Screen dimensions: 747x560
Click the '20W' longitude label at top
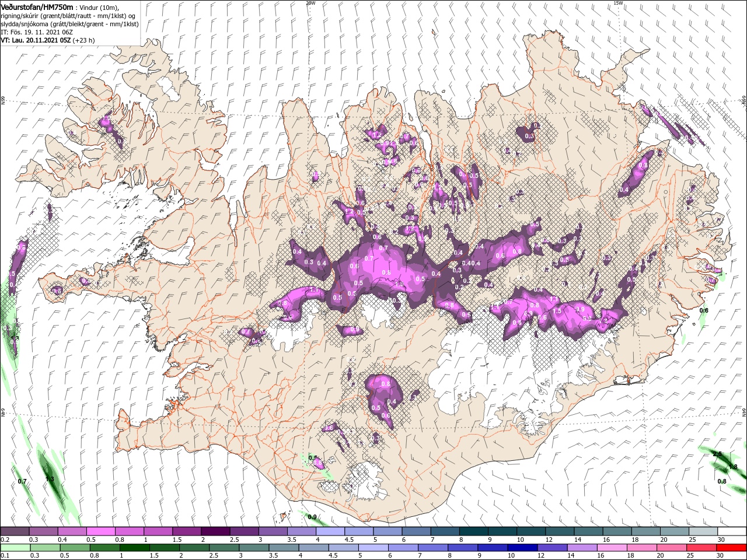310,2
